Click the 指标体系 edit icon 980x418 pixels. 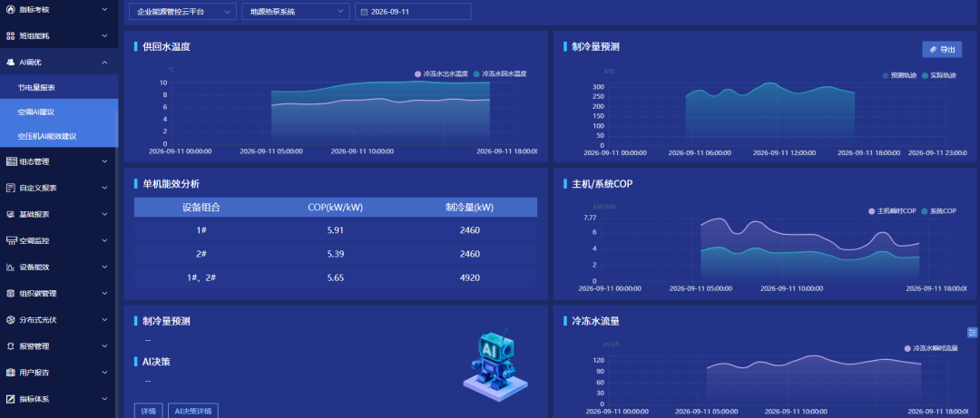11,399
